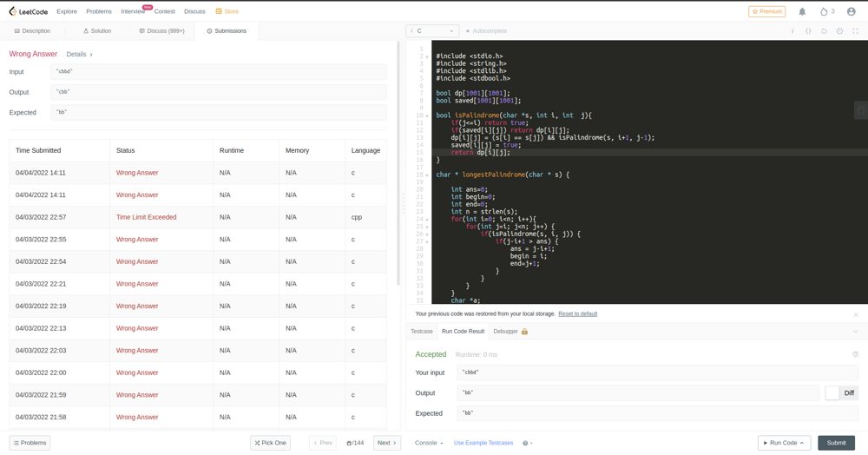Open the Time Limit Exceeded submission
The height and width of the screenshot is (455, 868).
146,217
